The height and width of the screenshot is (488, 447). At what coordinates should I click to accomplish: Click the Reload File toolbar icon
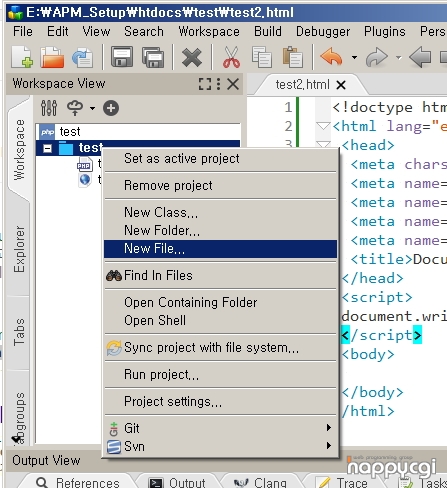[82, 57]
